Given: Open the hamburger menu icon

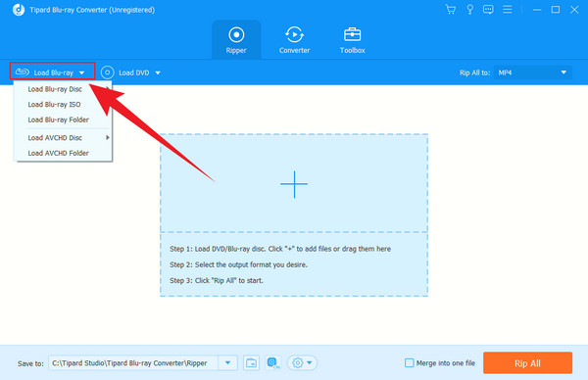Looking at the screenshot, I should [507, 10].
